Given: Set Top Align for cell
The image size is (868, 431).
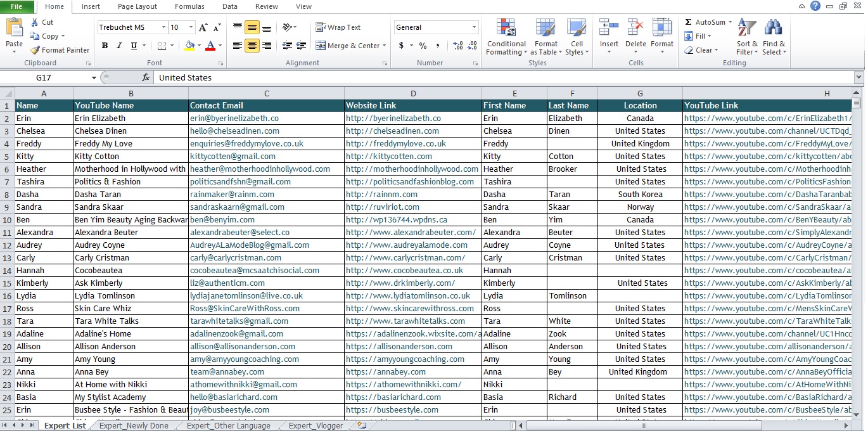Looking at the screenshot, I should [238, 27].
